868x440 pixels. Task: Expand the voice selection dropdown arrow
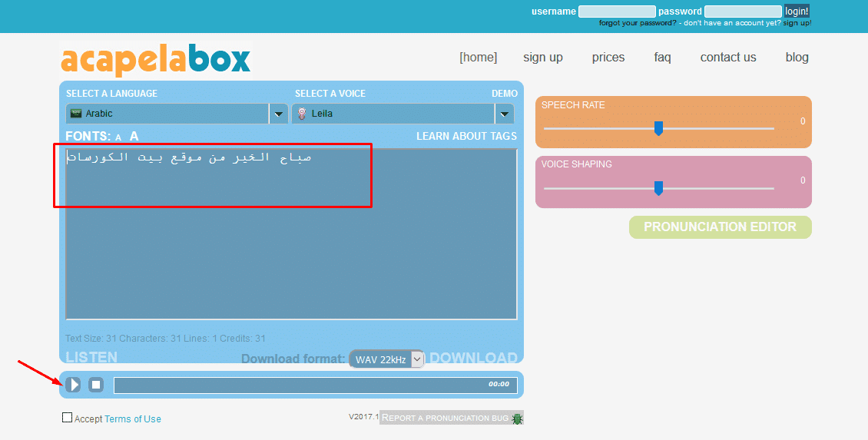coord(504,114)
